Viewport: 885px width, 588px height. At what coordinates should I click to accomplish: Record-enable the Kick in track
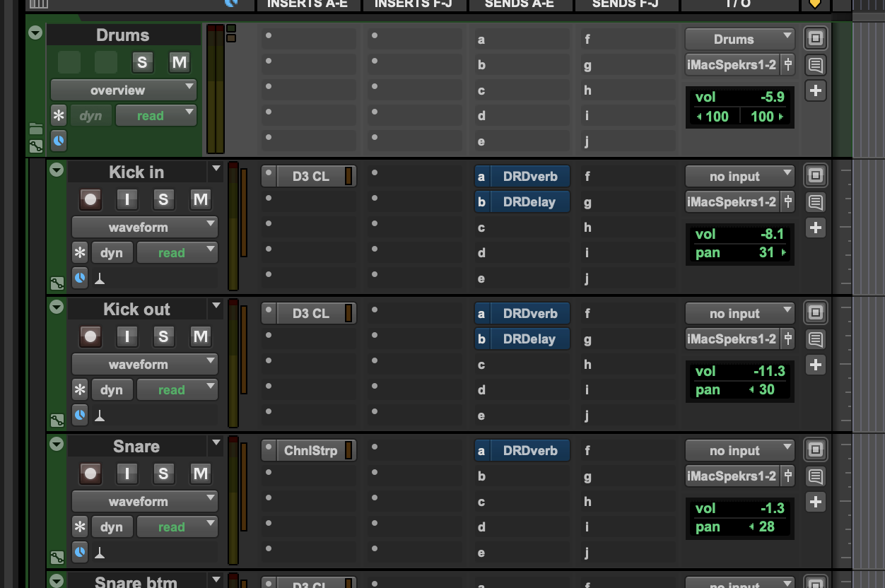click(x=90, y=199)
